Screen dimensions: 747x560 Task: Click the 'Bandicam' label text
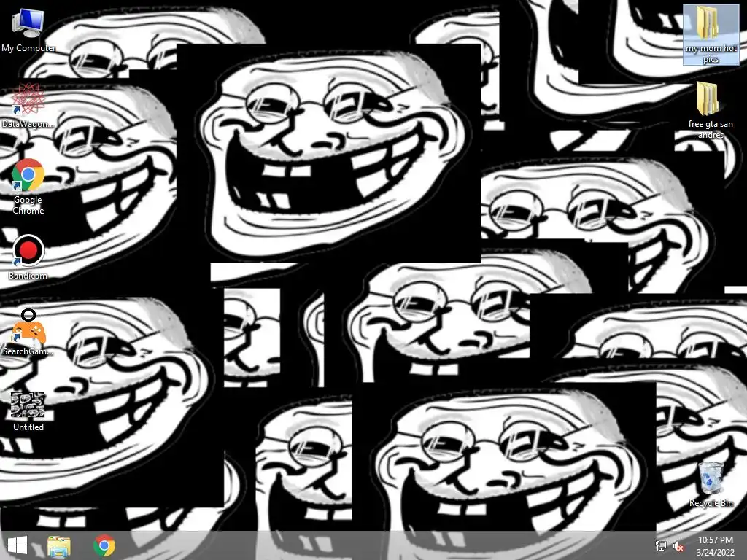pos(28,276)
